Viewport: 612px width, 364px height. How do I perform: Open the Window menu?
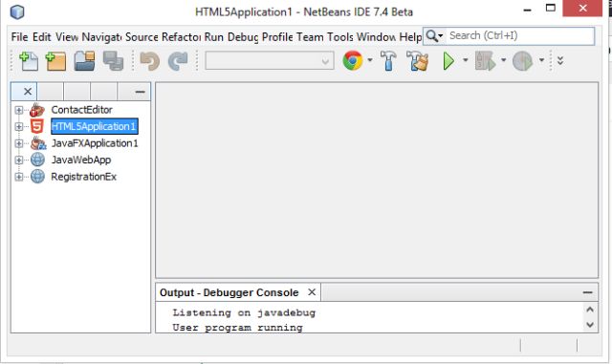pos(376,37)
